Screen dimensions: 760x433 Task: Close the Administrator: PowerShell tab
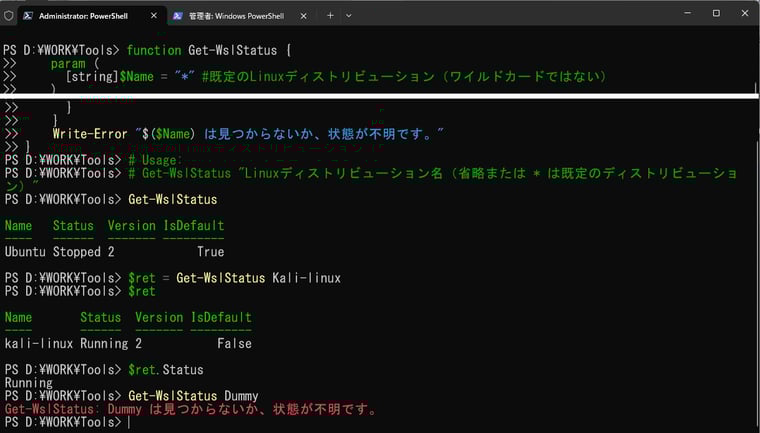pyautogui.click(x=154, y=16)
